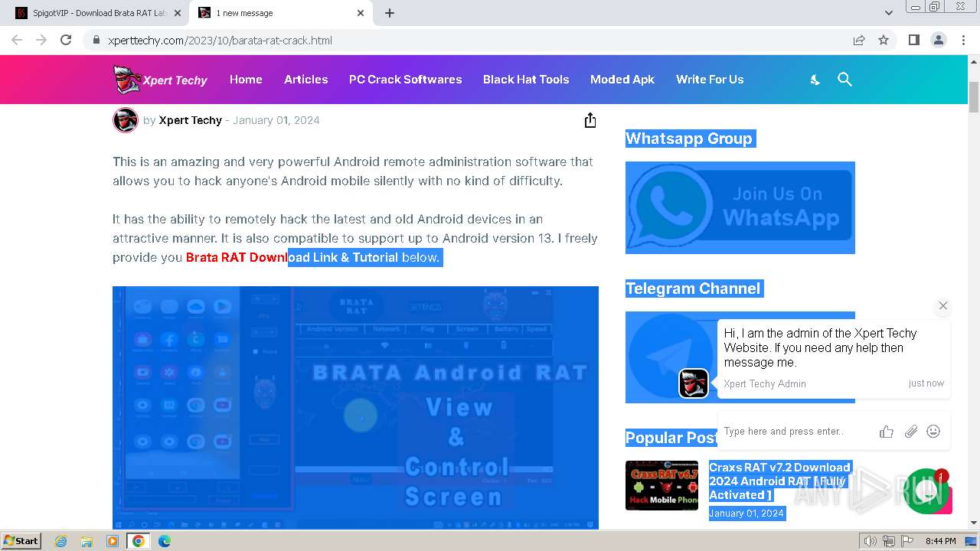Open Write For Us page
The height and width of the screenshot is (551, 980).
pyautogui.click(x=710, y=80)
